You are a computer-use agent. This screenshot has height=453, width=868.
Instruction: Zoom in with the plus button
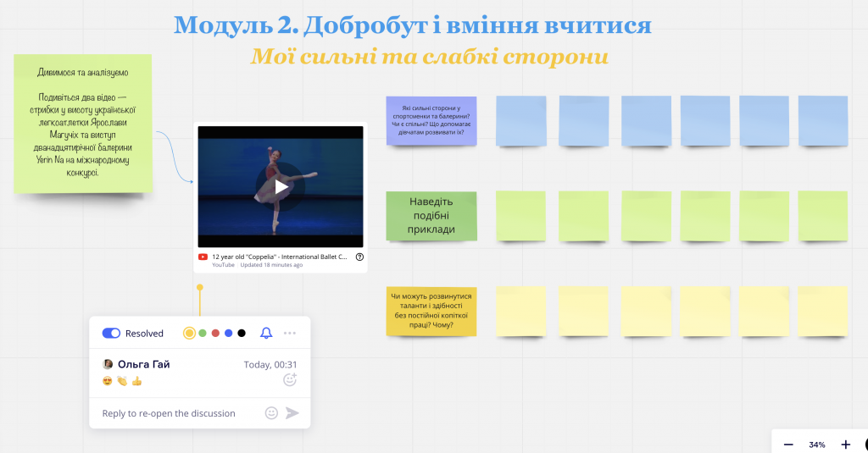point(846,445)
